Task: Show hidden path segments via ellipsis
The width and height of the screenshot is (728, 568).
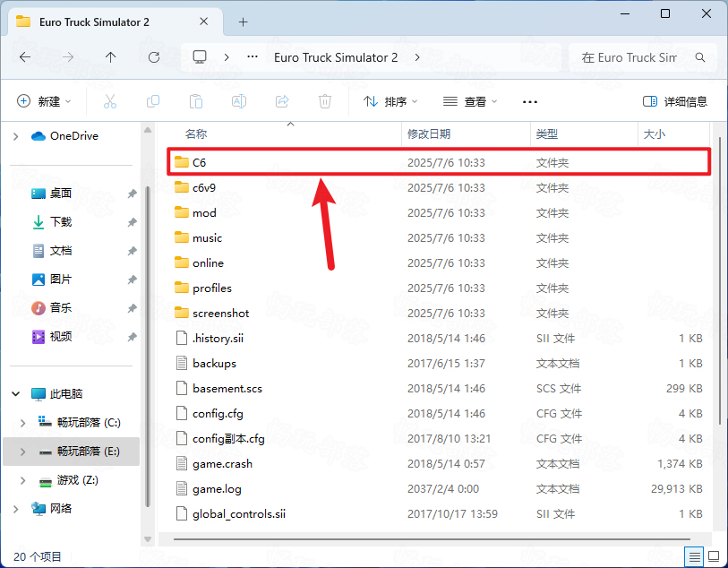Action: 253,56
